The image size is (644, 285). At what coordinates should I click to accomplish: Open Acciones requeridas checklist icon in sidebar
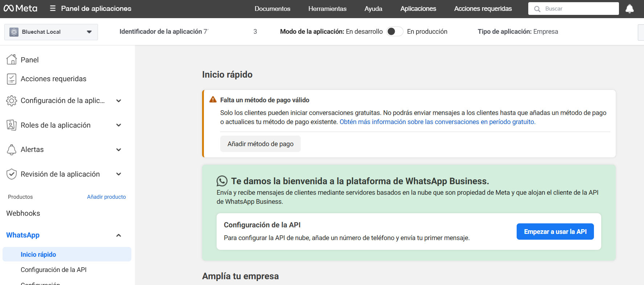point(12,79)
